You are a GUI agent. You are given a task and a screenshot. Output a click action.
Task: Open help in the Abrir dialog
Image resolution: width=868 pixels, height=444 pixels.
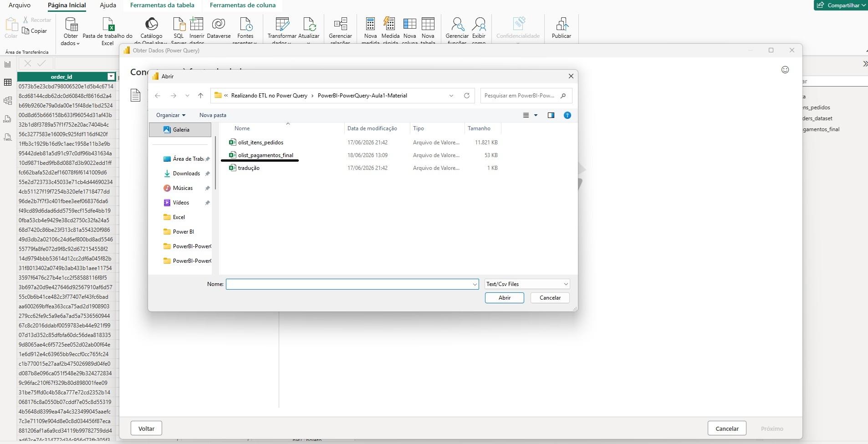[x=567, y=115]
